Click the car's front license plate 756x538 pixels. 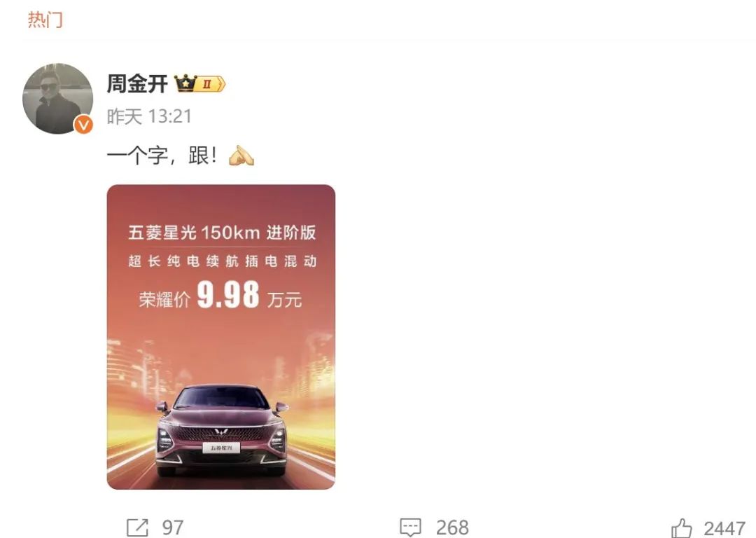pyautogui.click(x=220, y=448)
